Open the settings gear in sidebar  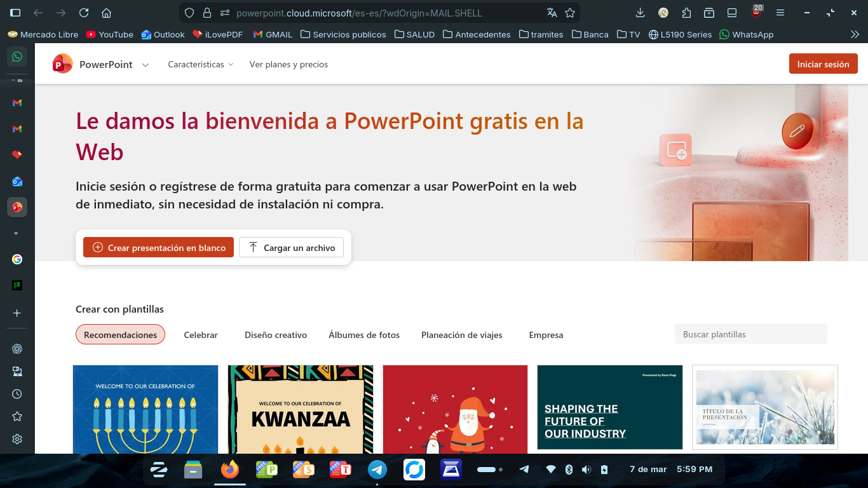(x=17, y=439)
